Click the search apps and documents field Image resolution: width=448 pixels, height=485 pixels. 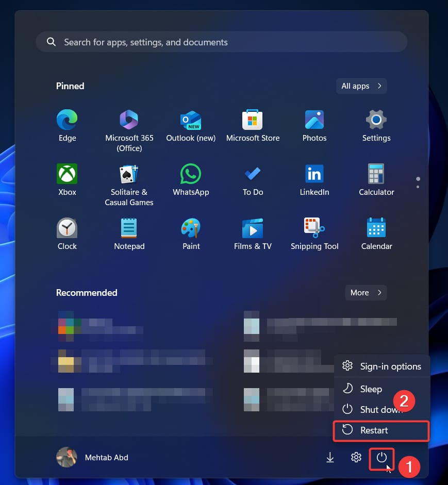pyautogui.click(x=222, y=42)
